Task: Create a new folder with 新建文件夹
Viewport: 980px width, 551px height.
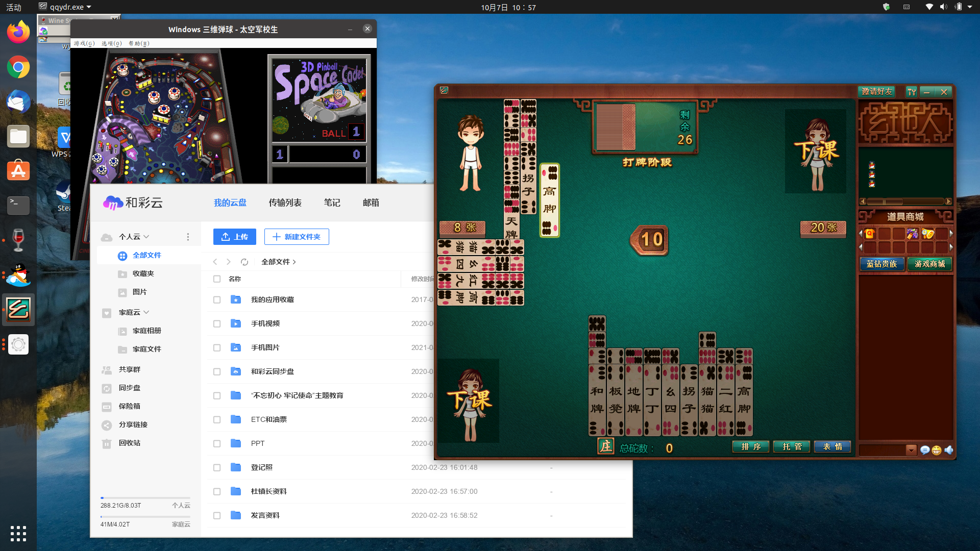Action: (297, 237)
